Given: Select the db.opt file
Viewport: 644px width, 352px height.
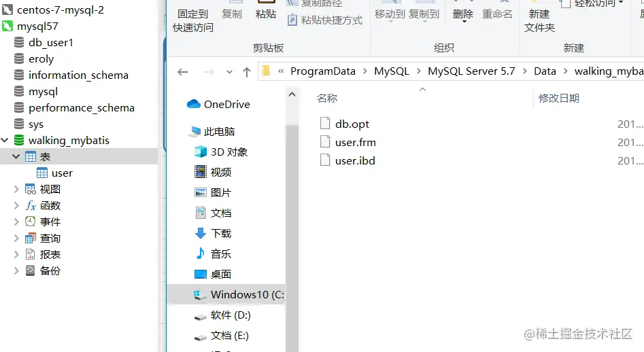Looking at the screenshot, I should 352,124.
